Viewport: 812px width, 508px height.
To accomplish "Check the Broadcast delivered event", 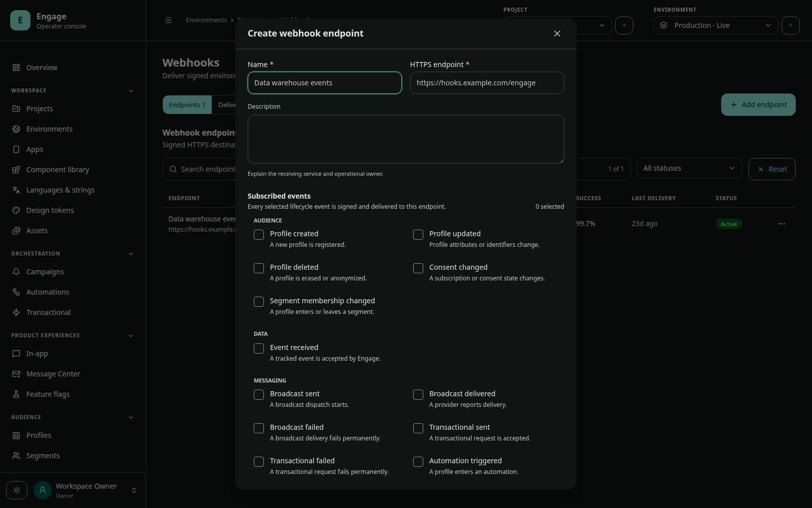I will click(x=418, y=395).
